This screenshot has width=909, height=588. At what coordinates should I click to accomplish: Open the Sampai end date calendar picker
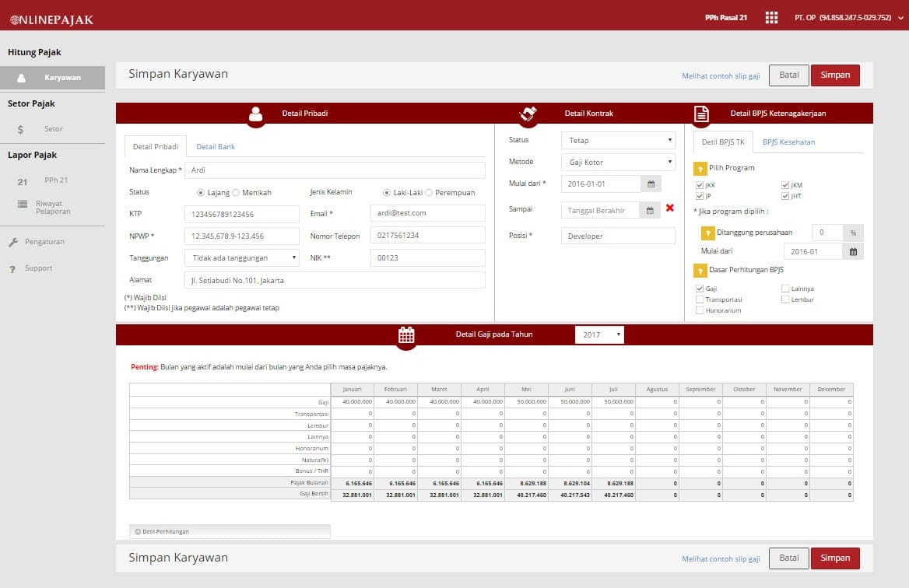[650, 210]
